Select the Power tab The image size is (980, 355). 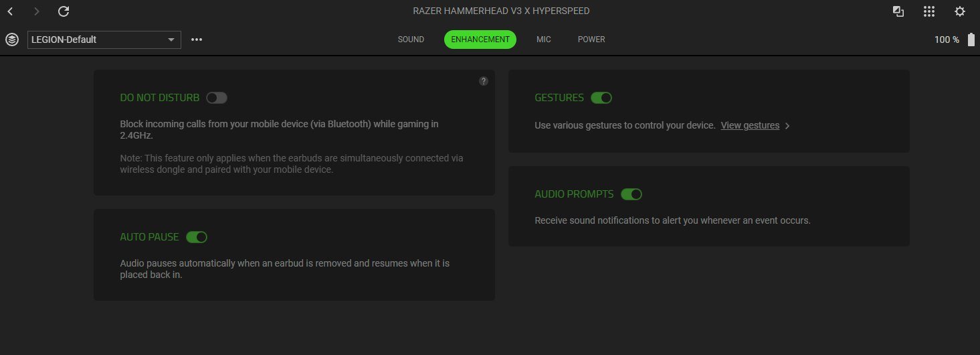click(591, 40)
